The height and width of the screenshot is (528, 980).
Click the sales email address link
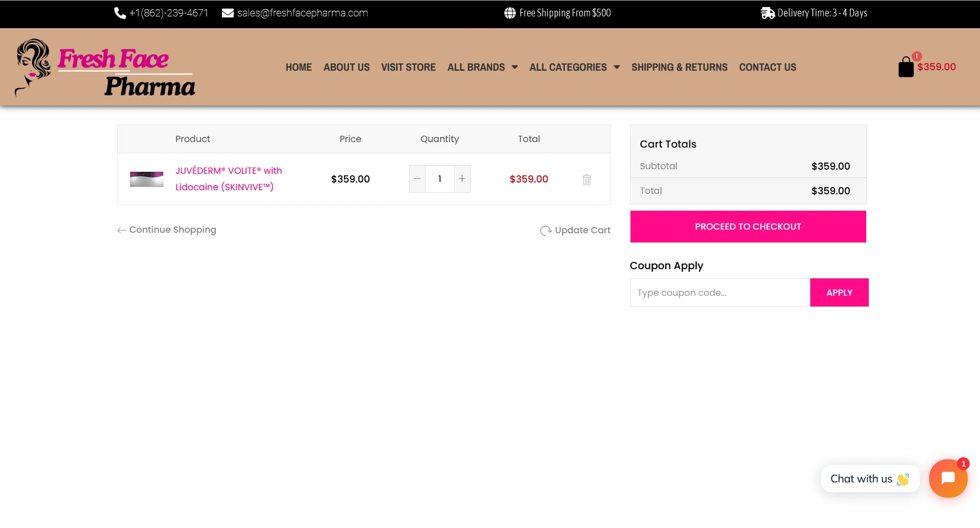tap(302, 13)
